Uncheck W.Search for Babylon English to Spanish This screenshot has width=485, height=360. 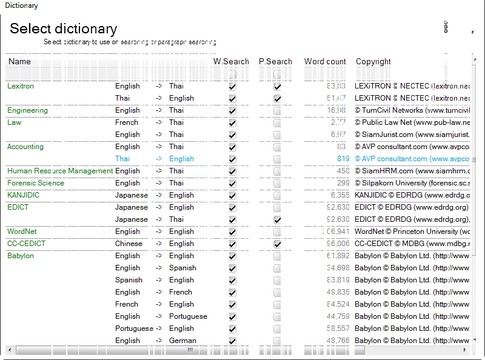click(x=232, y=268)
